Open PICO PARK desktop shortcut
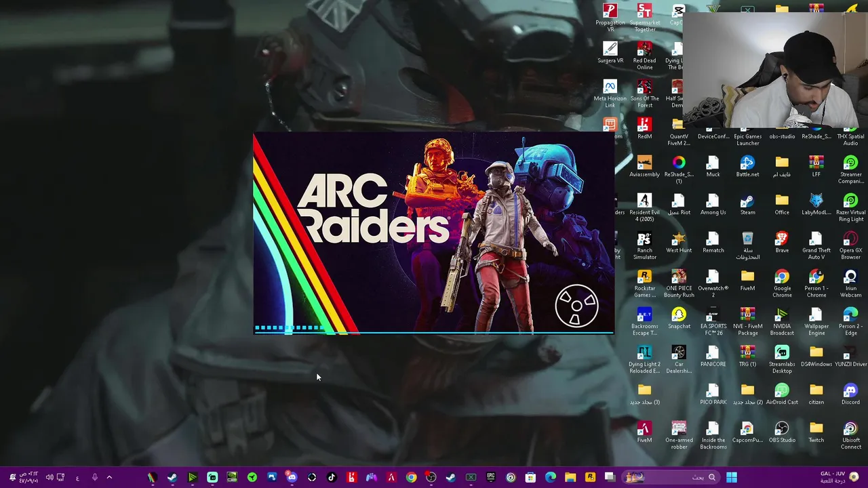The image size is (868, 488). pyautogui.click(x=713, y=394)
